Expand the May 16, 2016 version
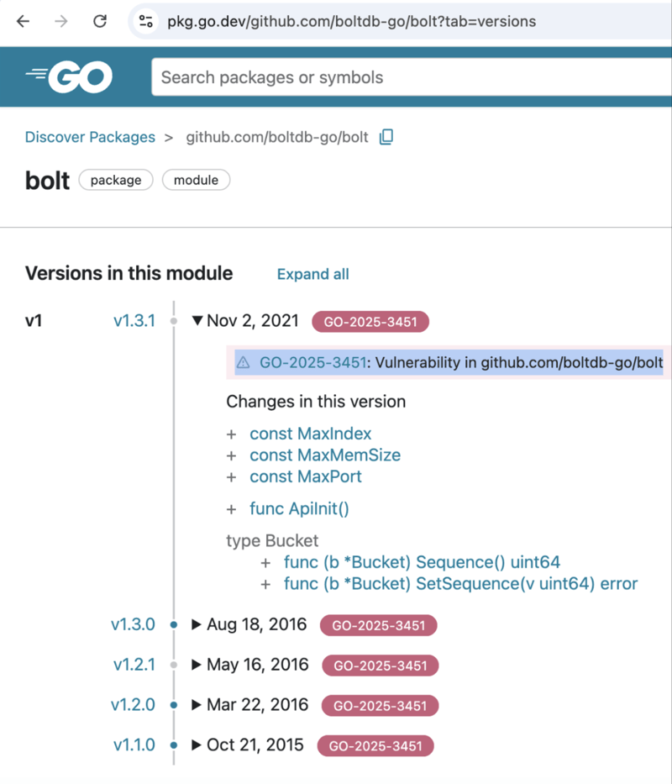This screenshot has height=784, width=672. 197,665
